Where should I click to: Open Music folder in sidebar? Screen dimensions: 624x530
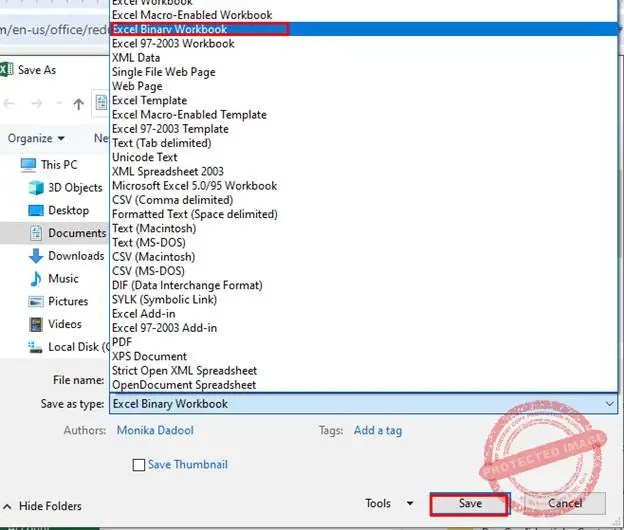[63, 279]
